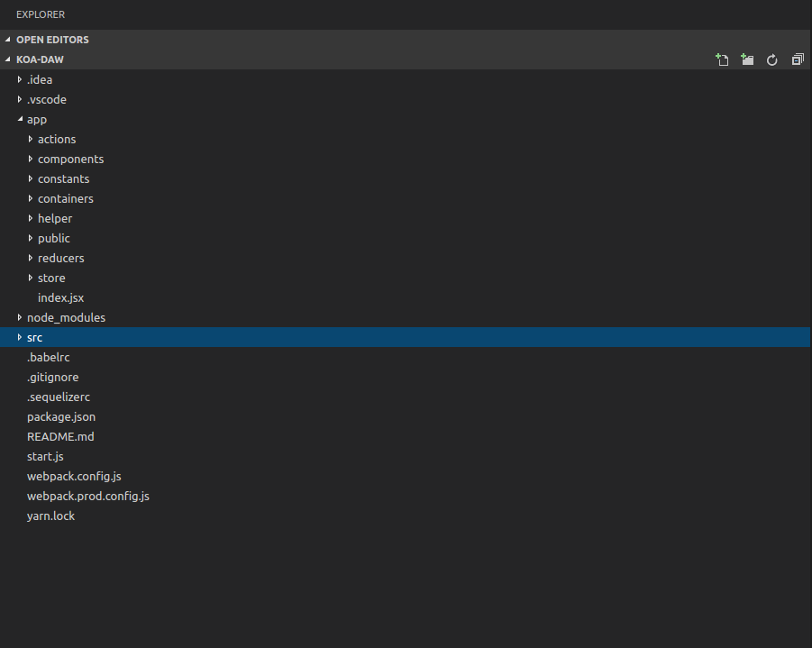The width and height of the screenshot is (812, 648).
Task: Open the index.jsx file
Action: (60, 297)
